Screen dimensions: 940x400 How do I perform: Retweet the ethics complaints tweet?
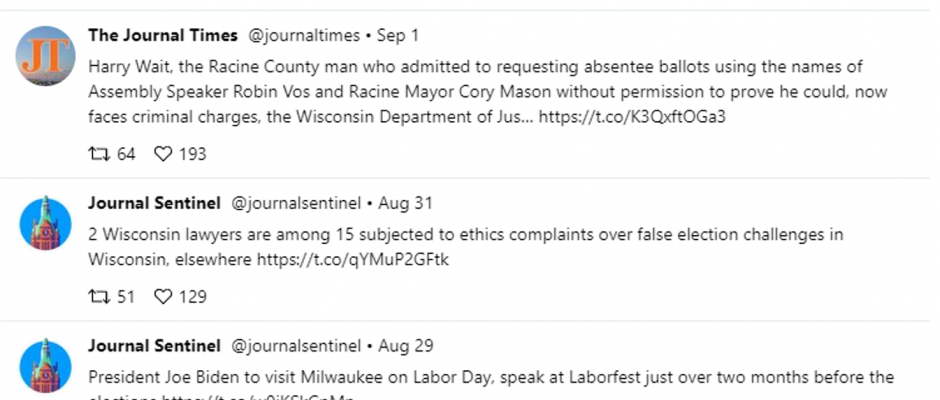pos(99,296)
